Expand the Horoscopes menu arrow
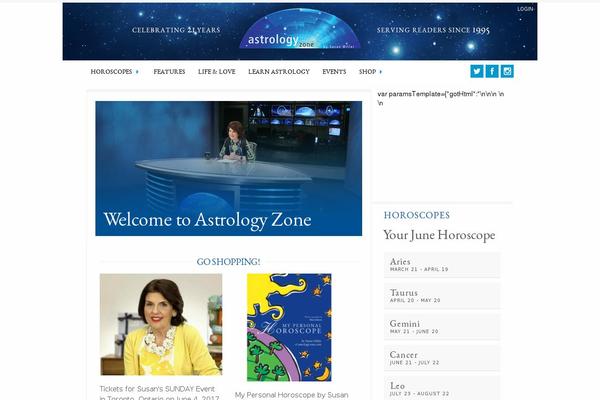 click(x=137, y=72)
